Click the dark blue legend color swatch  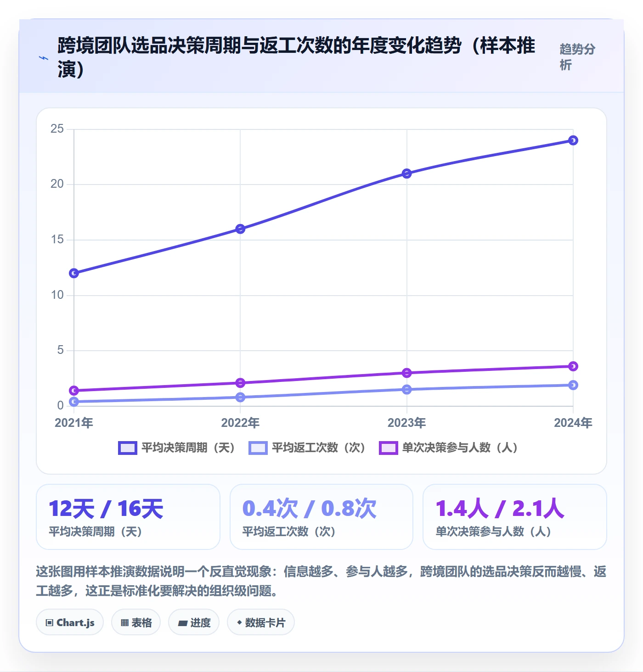click(x=128, y=448)
